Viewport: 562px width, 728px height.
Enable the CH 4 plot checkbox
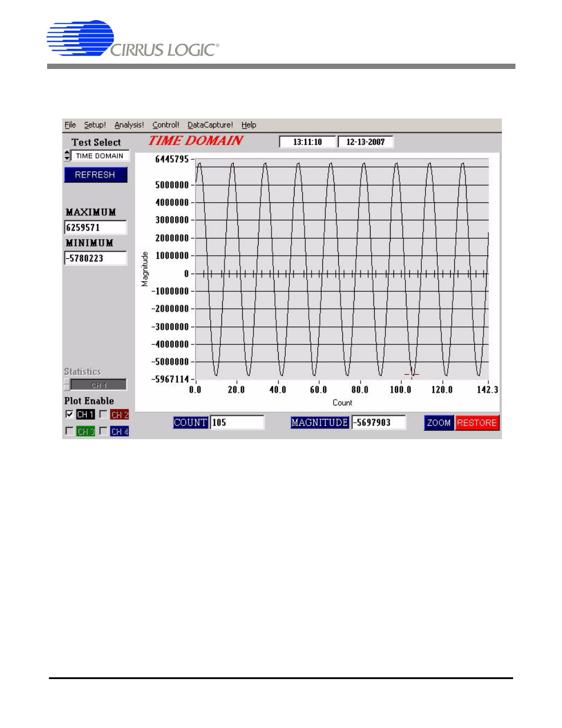tap(103, 431)
